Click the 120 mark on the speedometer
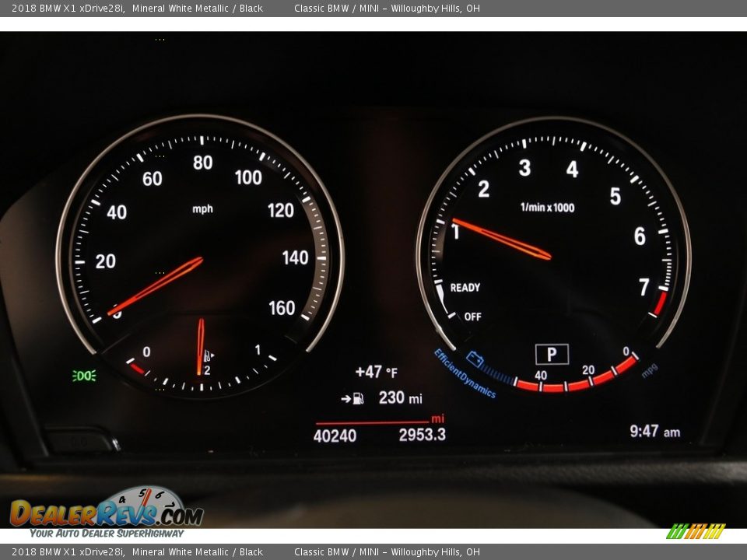This screenshot has height=560, width=747. click(x=281, y=211)
